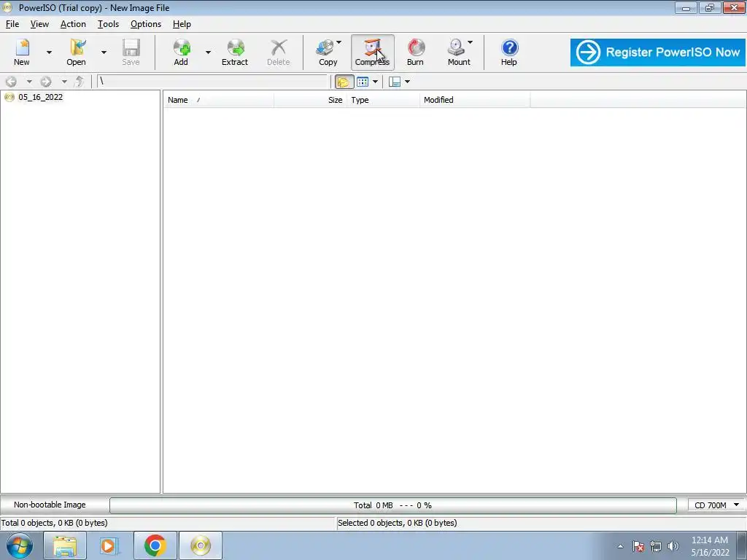Viewport: 747px width, 560px height.
Task: Click the Non-bootable Image status button
Action: coord(50,505)
